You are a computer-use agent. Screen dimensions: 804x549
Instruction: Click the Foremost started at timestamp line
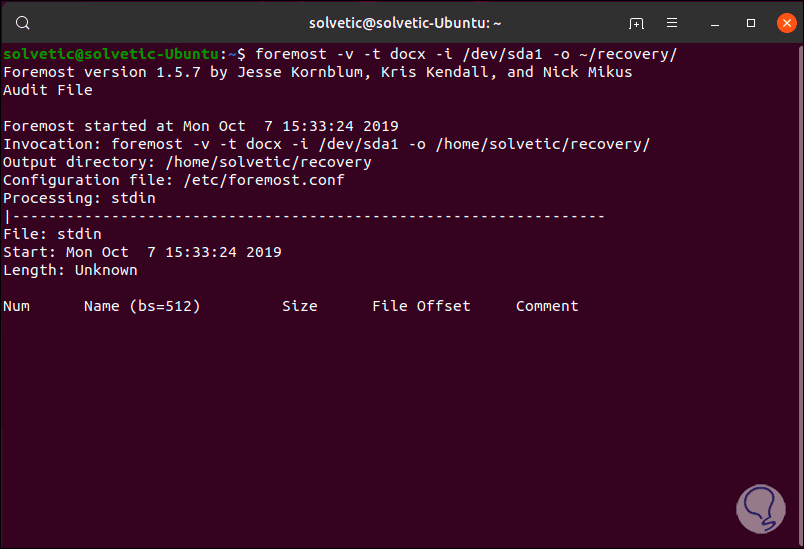tap(200, 126)
